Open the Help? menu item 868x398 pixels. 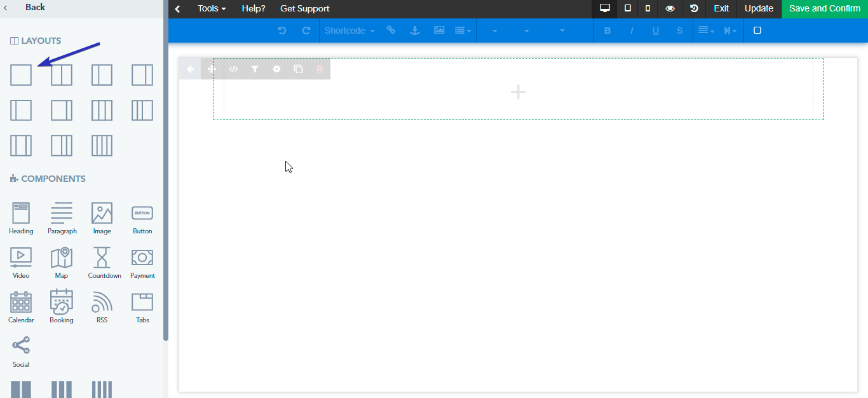point(254,9)
